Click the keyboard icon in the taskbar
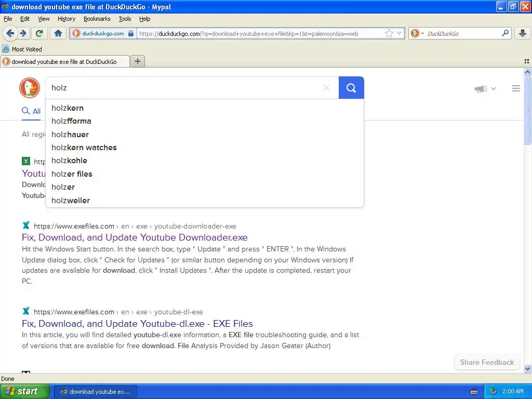Viewport: 532px width, 399px height. pos(474,392)
